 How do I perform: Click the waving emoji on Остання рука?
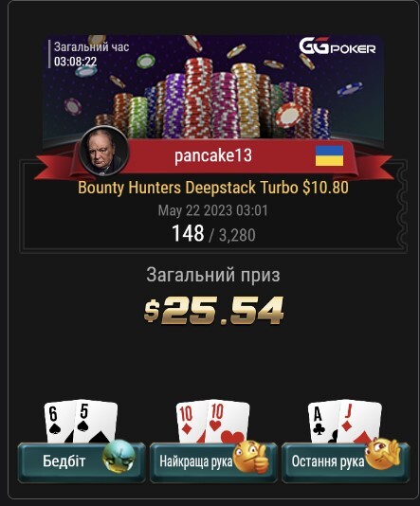click(x=383, y=454)
